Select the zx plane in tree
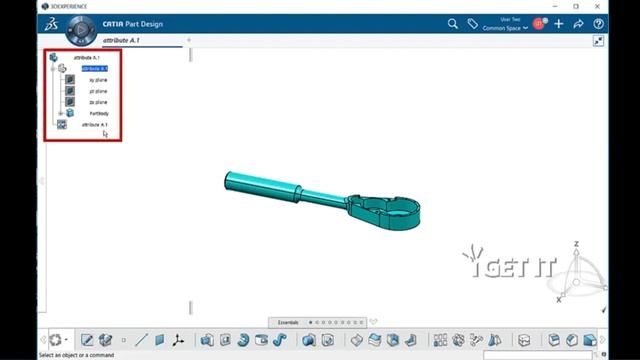 pos(98,102)
